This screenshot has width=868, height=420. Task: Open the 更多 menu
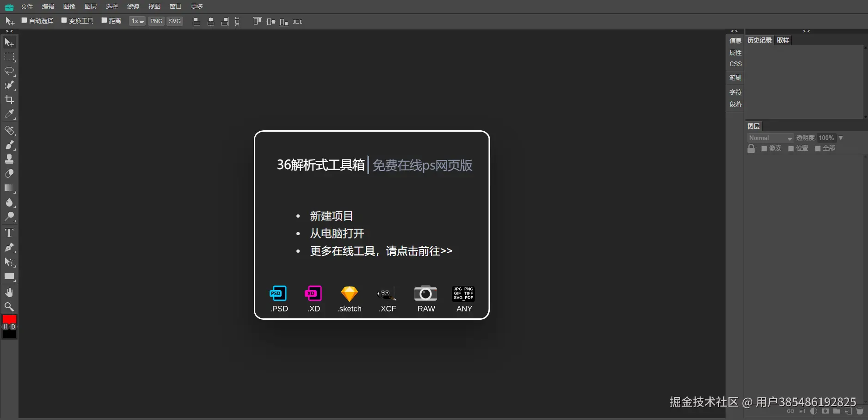point(197,6)
